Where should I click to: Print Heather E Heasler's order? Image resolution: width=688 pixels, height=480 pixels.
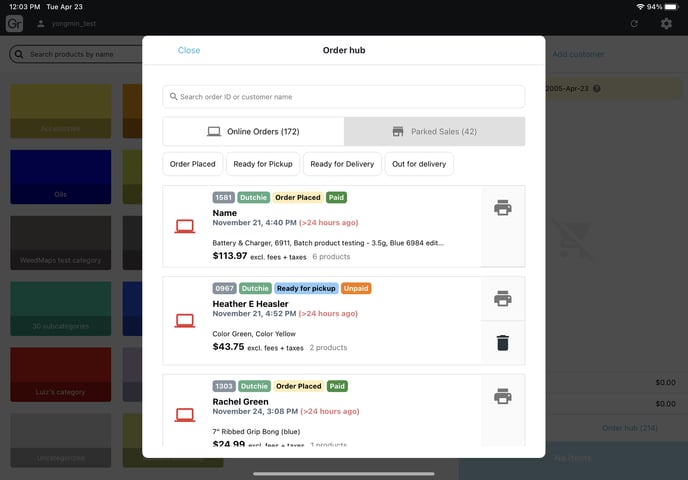(x=502, y=298)
